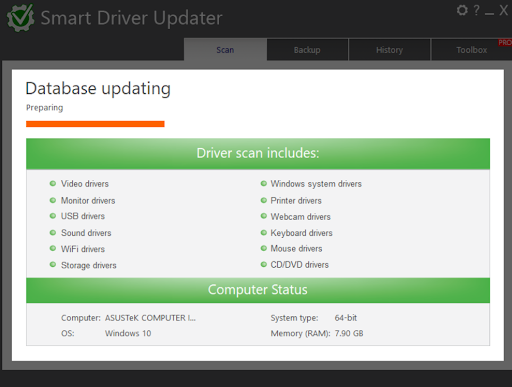Click the System type: label
The height and width of the screenshot is (387, 512).
294,318
